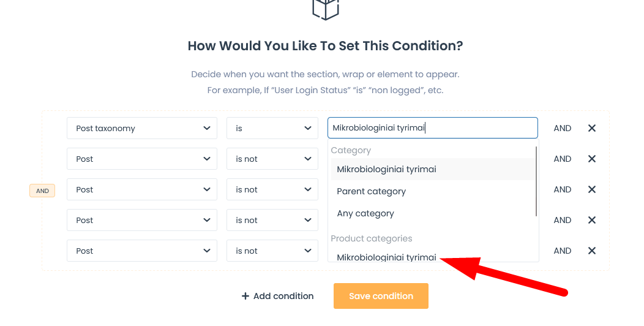
Task: Click Add condition plus link
Action: (277, 296)
